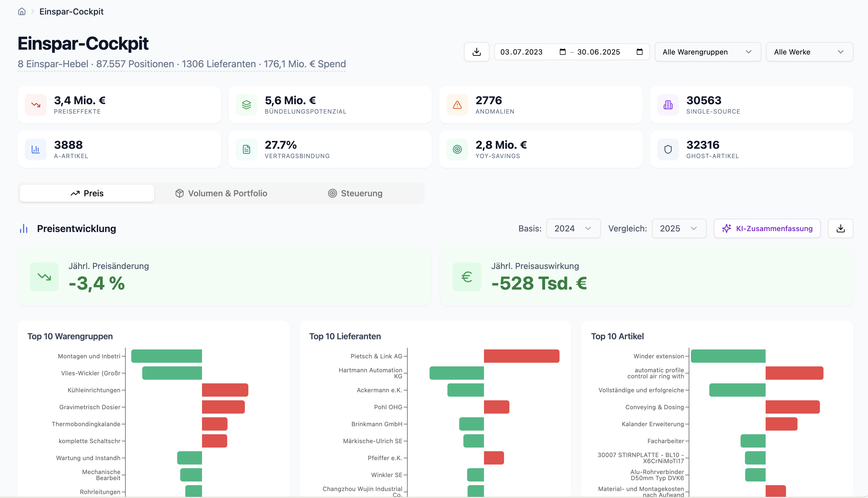The image size is (868, 498).
Task: Click the green Montagen und Inbetri bar
Action: [x=167, y=356]
